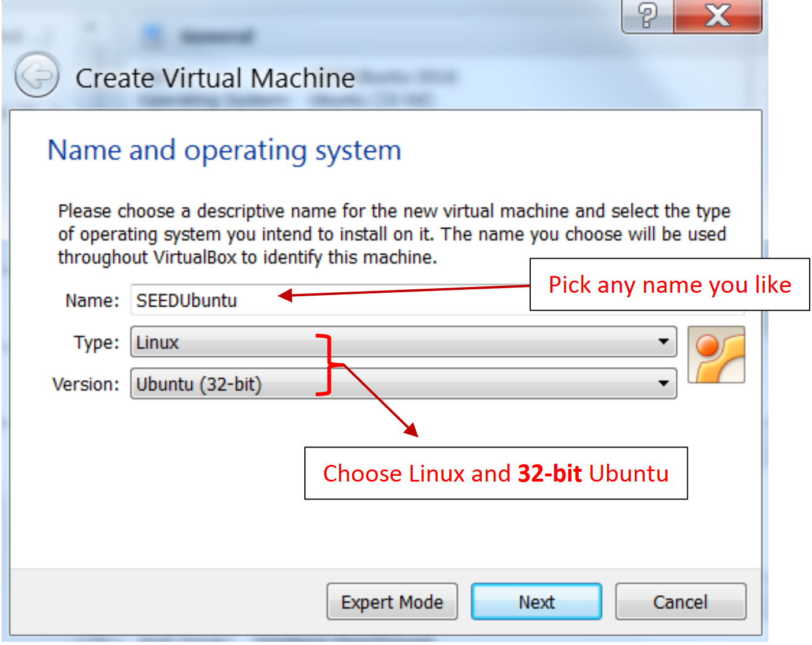Viewport: 812px width, 645px height.
Task: Open the Type dropdown set to Linux
Action: coord(404,342)
